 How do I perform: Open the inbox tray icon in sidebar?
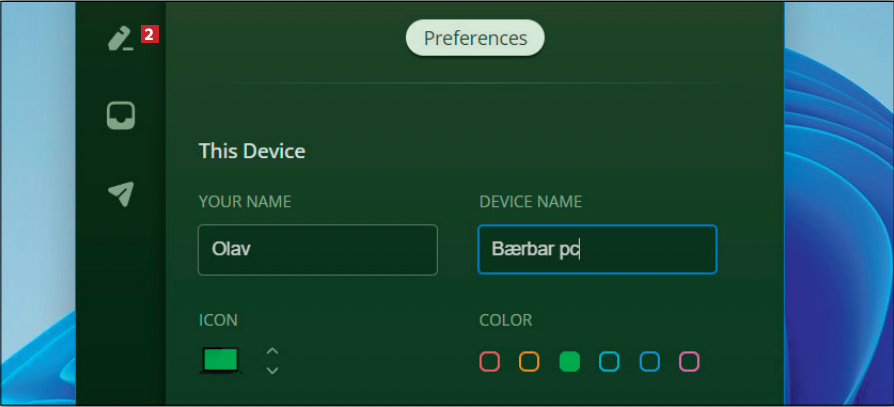point(121,116)
